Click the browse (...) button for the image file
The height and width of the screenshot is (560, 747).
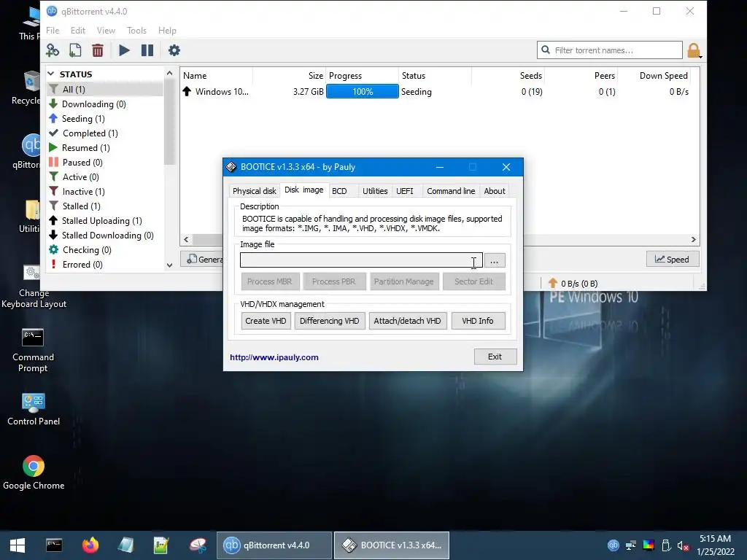495,260
